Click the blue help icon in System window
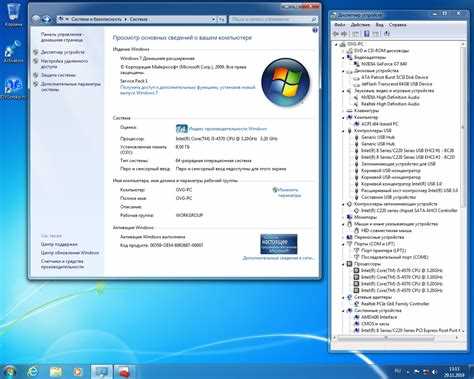Screen dimensions: 474x379 [x=315, y=30]
